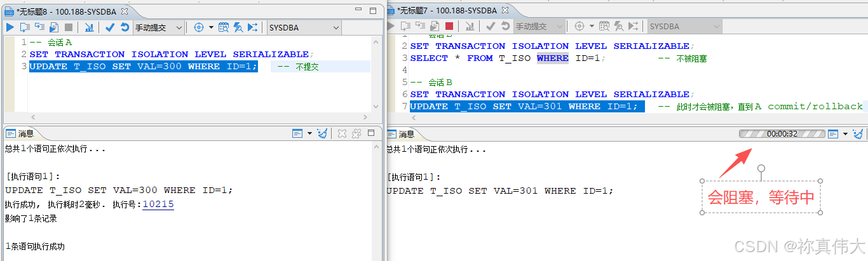This screenshot has width=868, height=261.
Task: Select the 无标题8 - 100.188-SYSDBA tab
Action: point(66,11)
